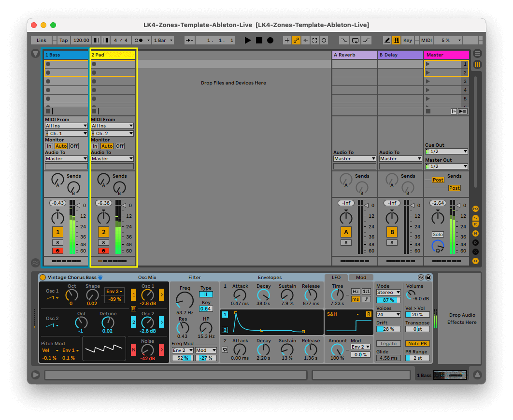
Task: Toggle the Noise oscillator N switch
Action: pos(133,350)
